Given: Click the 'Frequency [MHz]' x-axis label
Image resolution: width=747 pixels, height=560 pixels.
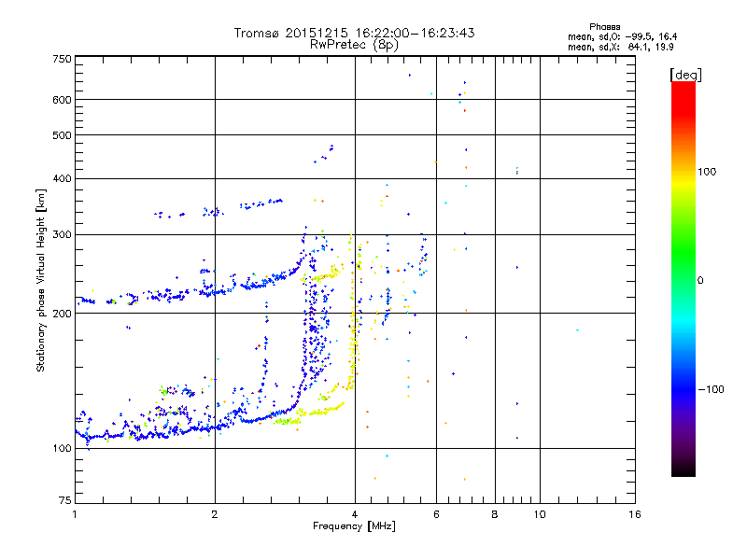Looking at the screenshot, I should pyautogui.click(x=354, y=526).
